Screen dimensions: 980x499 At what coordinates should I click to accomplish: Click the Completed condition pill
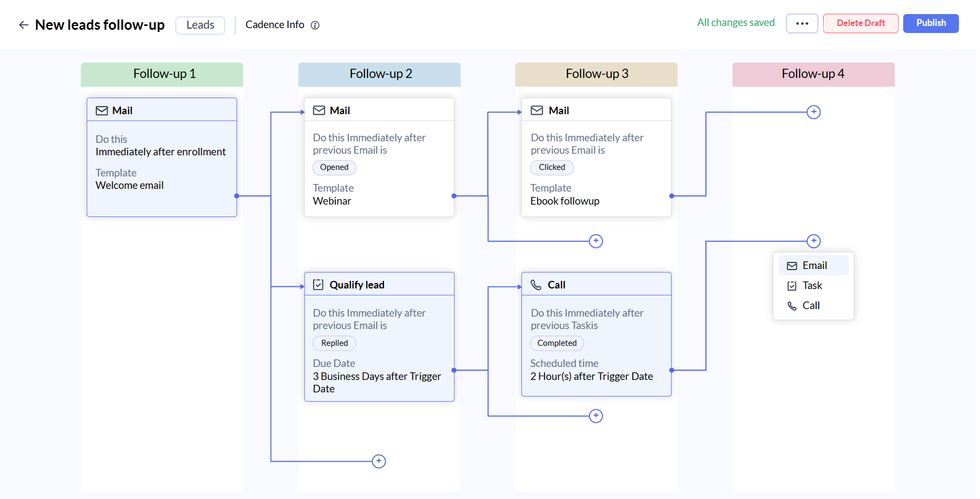557,343
